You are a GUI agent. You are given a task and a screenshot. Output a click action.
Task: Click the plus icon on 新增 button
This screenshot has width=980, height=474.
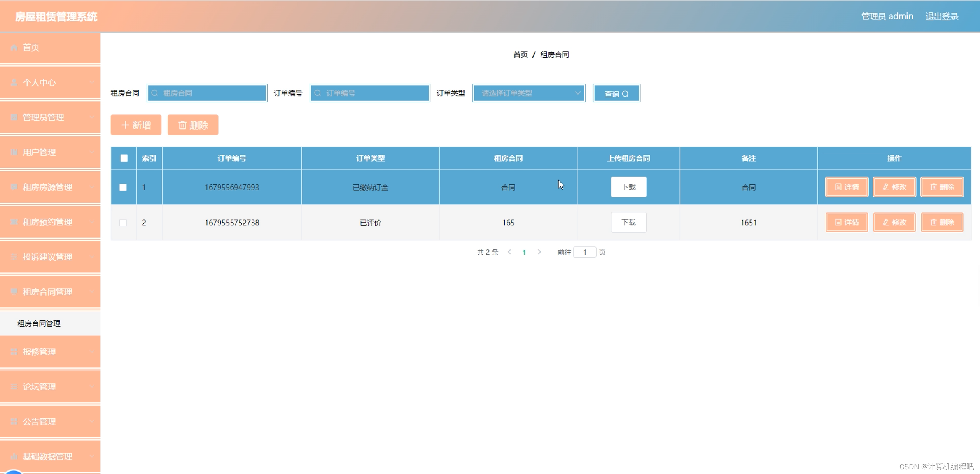[x=125, y=125]
